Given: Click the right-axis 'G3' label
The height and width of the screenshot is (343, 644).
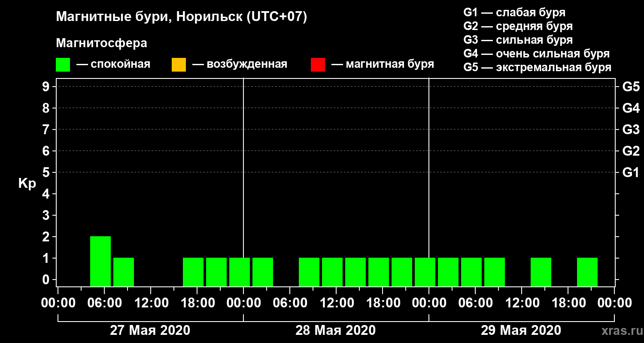Looking at the screenshot, I should 631,129.
